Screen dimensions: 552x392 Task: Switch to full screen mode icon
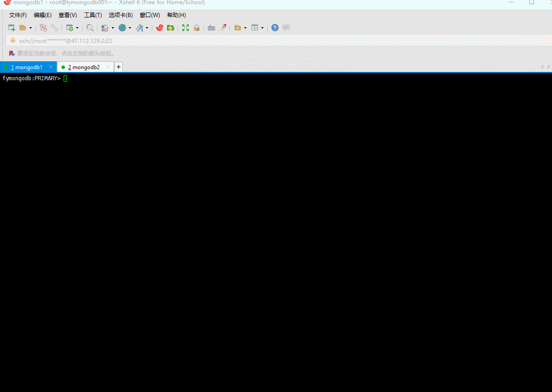[185, 28]
